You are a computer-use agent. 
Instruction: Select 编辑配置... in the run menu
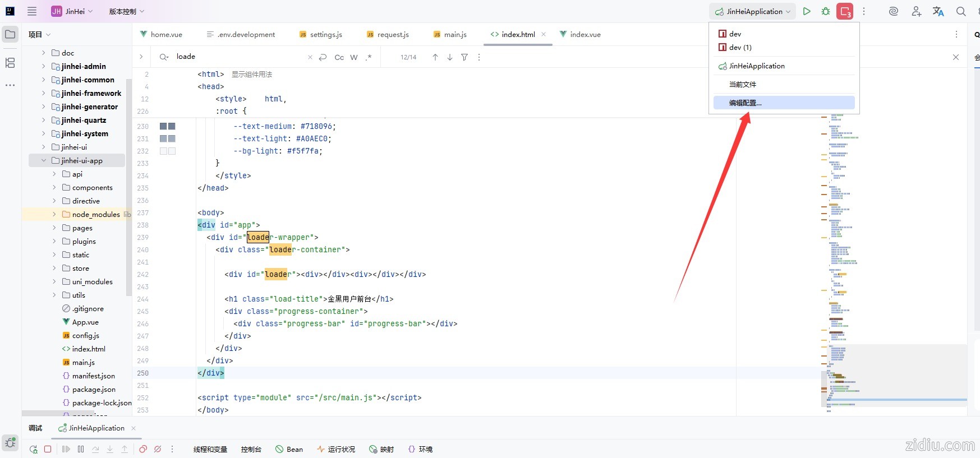click(x=784, y=103)
